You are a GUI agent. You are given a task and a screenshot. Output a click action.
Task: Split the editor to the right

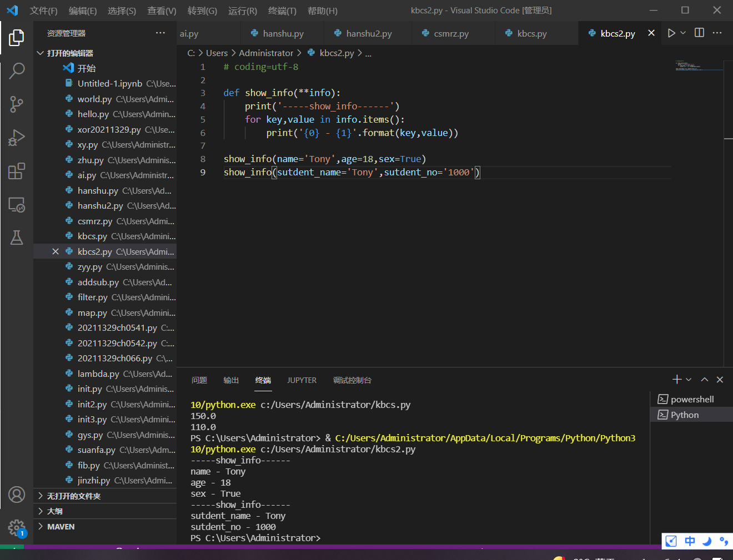pos(699,33)
